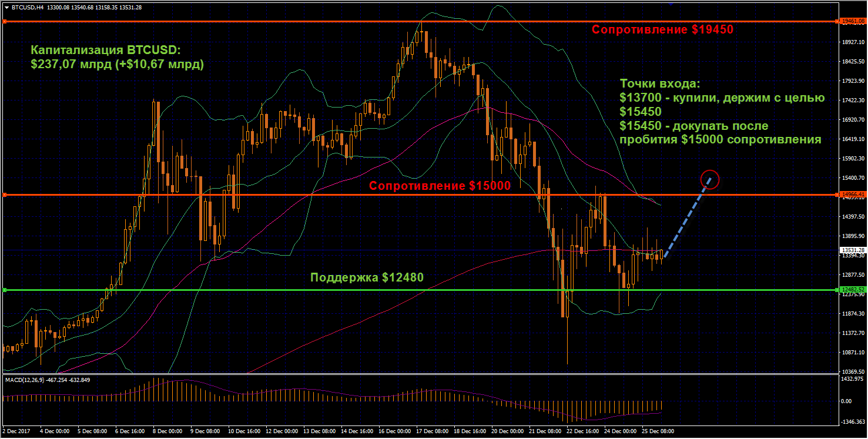Open the BTCUSD,H4 chart dropdown triangle

(x=6, y=8)
